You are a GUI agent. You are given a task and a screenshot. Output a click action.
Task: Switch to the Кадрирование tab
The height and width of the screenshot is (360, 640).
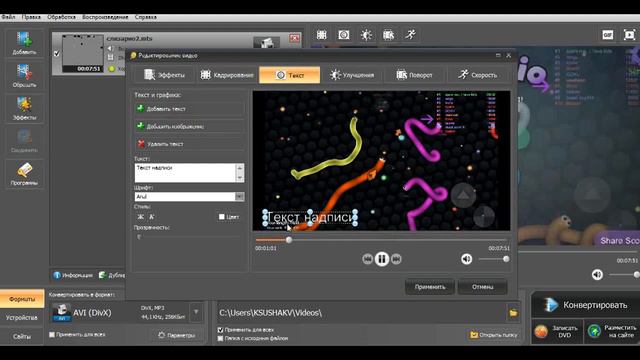227,75
